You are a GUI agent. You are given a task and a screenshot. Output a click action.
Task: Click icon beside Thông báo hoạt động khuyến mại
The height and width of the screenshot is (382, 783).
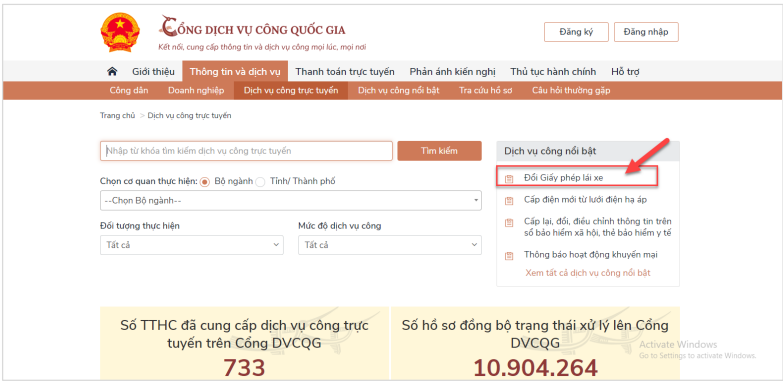tap(509, 256)
